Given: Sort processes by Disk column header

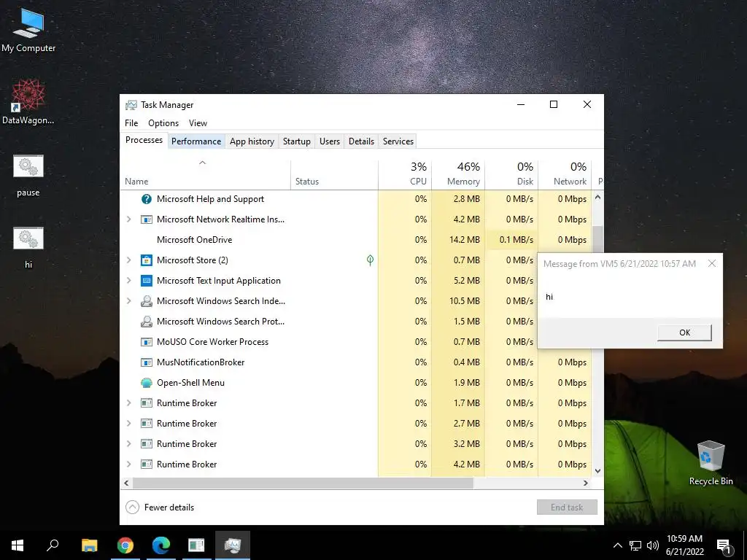Looking at the screenshot, I should coord(511,174).
